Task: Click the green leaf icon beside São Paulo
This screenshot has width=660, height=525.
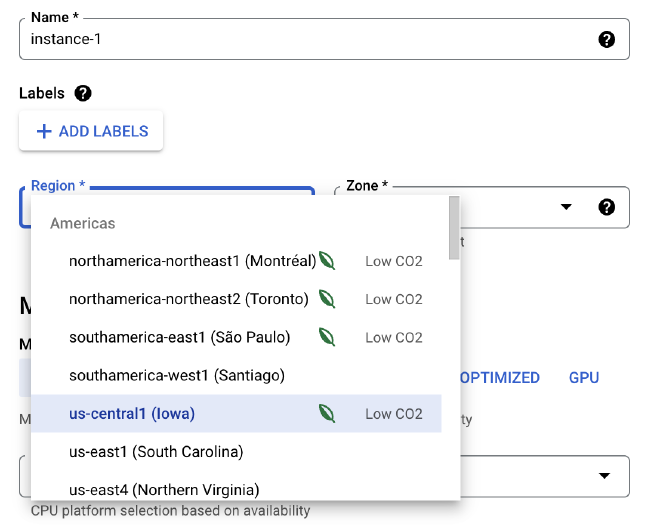Action: (x=327, y=337)
